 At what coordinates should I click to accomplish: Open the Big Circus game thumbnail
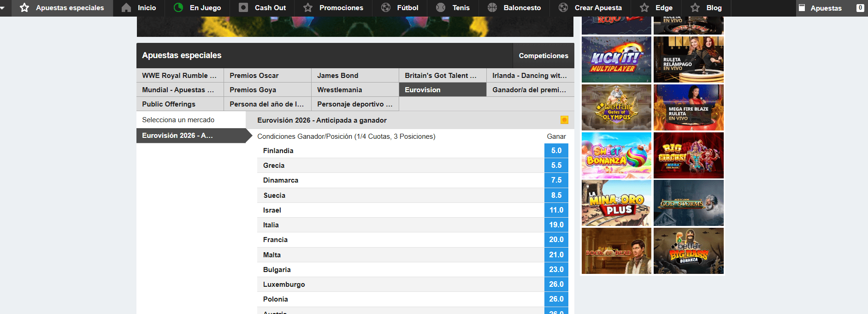689,155
